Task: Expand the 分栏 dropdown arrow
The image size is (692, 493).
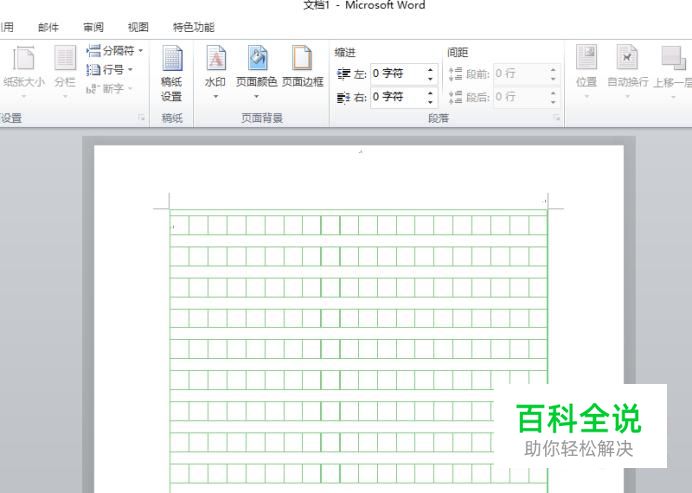Action: click(x=65, y=96)
